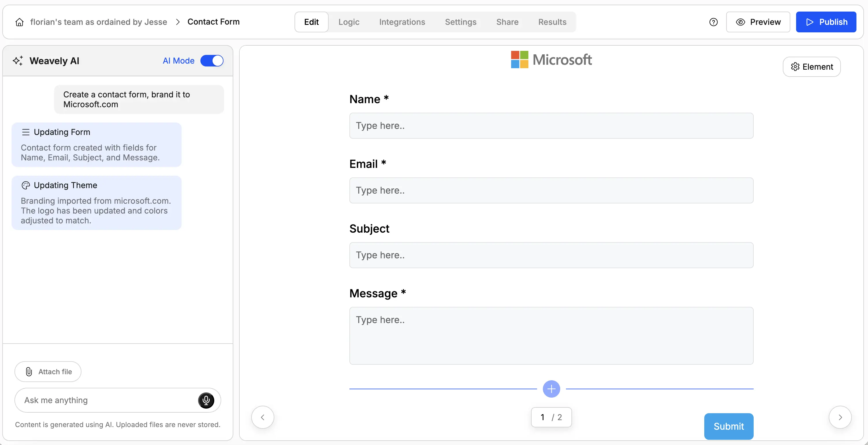The width and height of the screenshot is (868, 445).
Task: Click the gear icon on the Element button
Action: [x=795, y=66]
